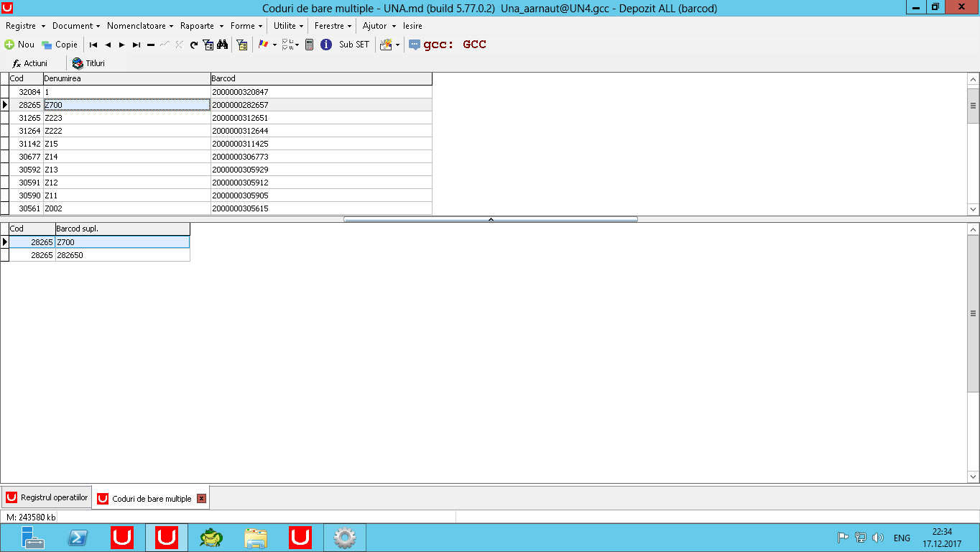Click the chat bubble gcc icon
Viewport: 980px width, 552px height.
[x=415, y=45]
